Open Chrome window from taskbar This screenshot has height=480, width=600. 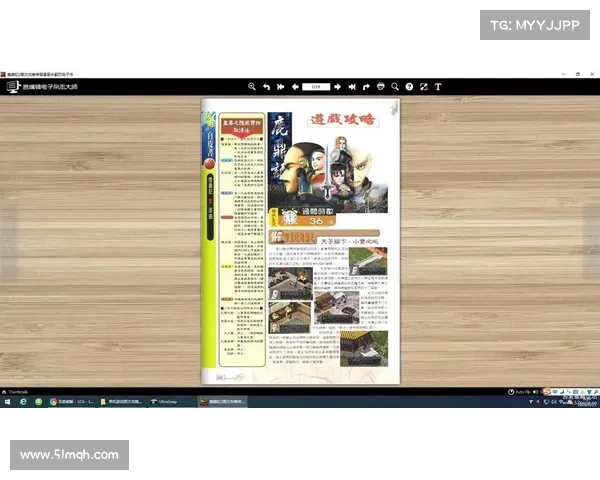tap(70, 401)
